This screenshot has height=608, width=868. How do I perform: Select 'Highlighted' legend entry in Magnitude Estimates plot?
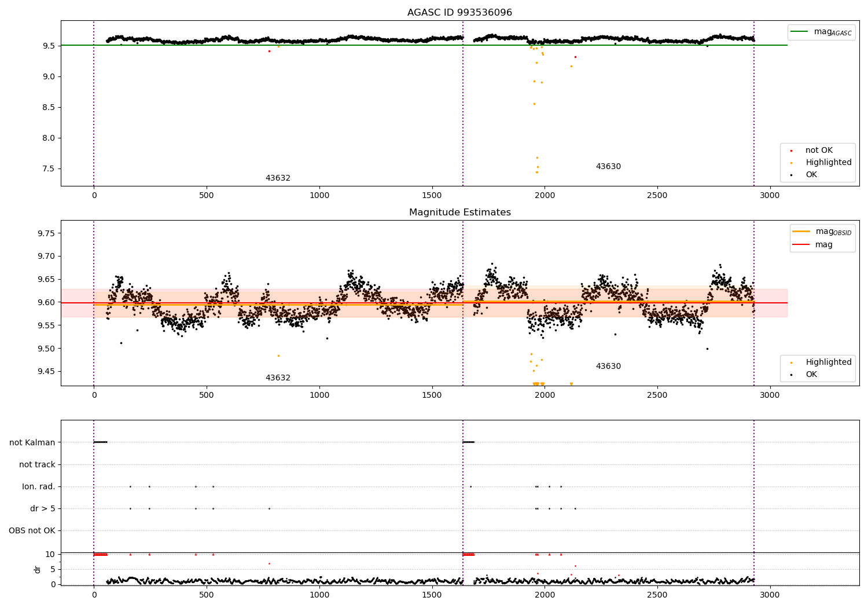coord(829,362)
